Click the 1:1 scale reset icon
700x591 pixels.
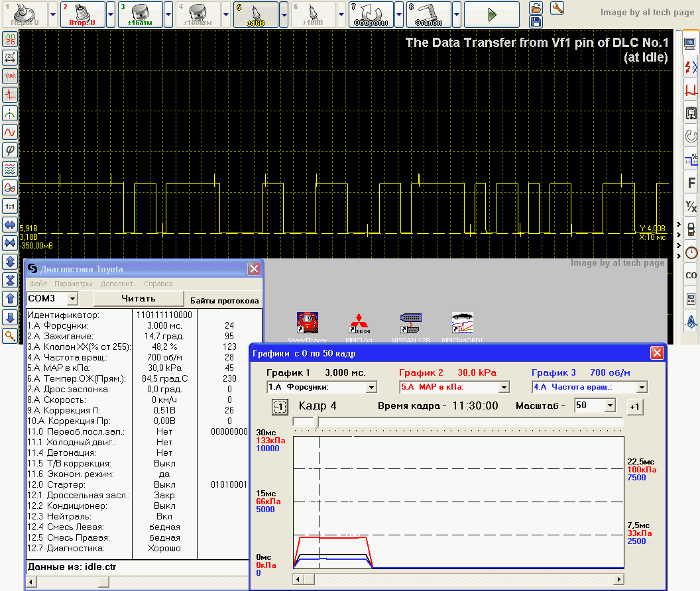click(10, 206)
